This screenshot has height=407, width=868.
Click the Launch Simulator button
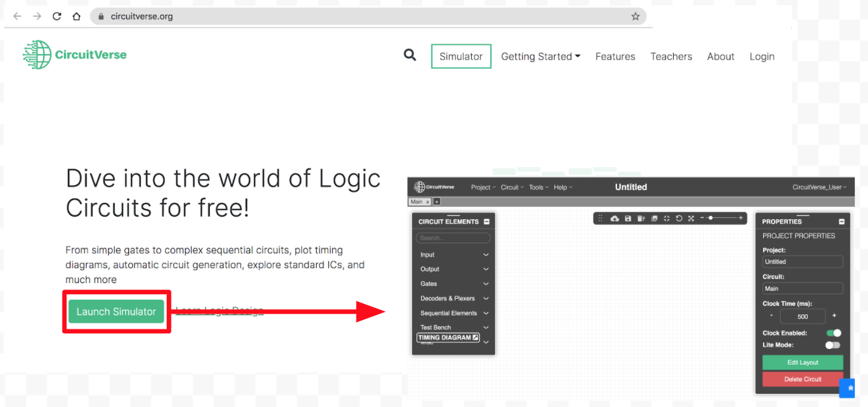point(116,312)
